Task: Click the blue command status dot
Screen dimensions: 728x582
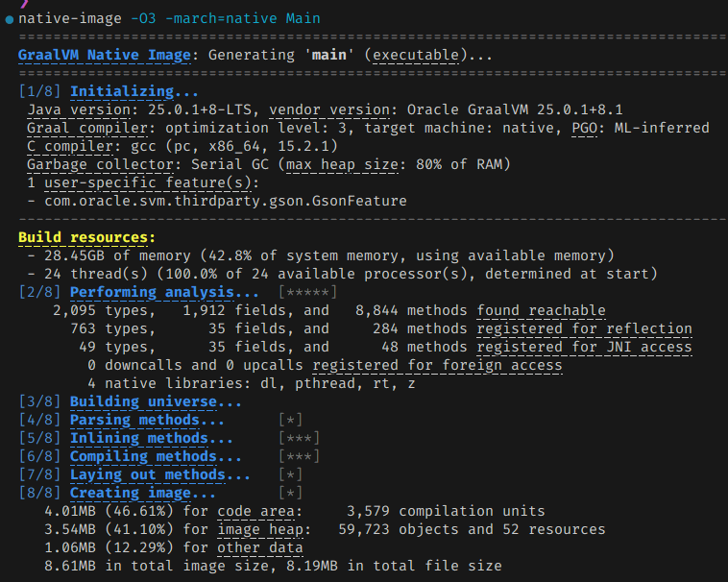Action: pos(9,19)
